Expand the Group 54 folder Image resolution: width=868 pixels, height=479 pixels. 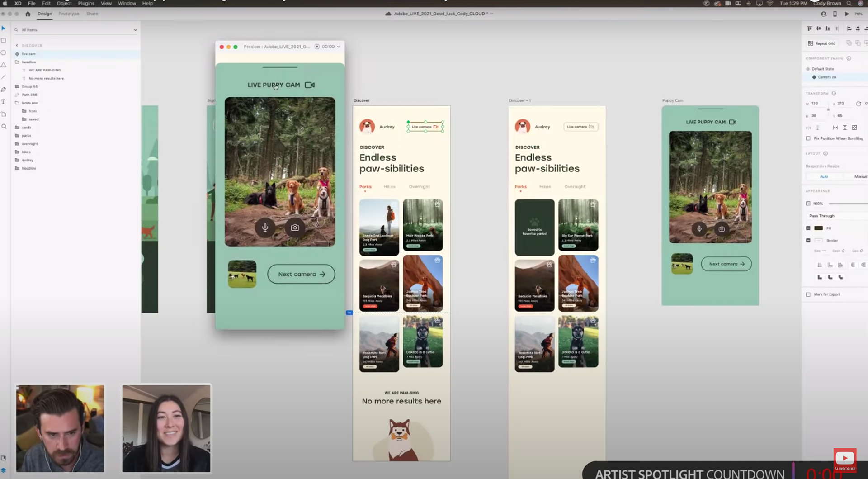pyautogui.click(x=17, y=86)
